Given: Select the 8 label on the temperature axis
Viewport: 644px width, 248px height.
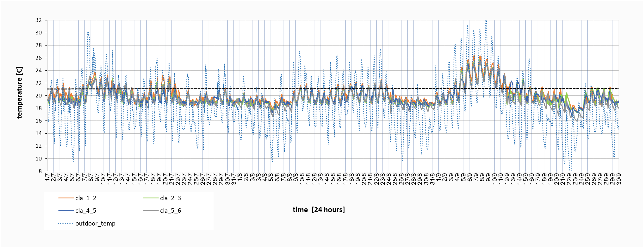Looking at the screenshot, I should [40, 171].
